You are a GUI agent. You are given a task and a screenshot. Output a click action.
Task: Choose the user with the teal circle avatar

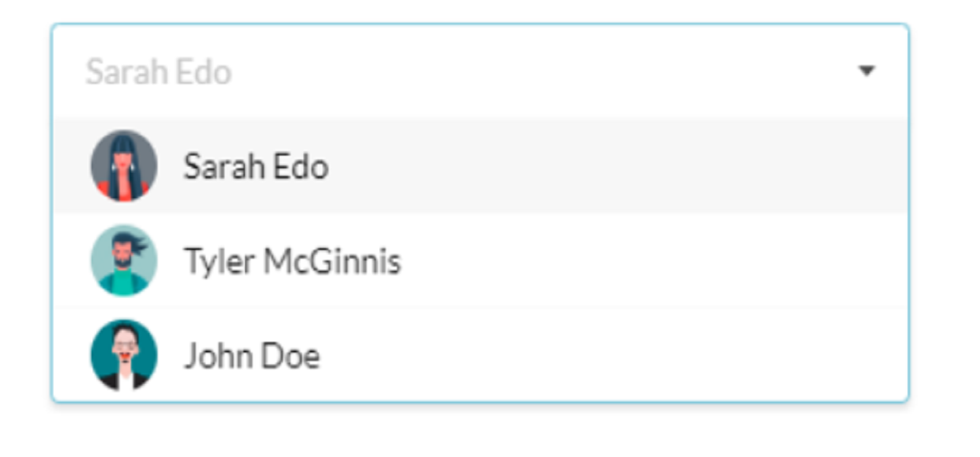[x=480, y=355]
